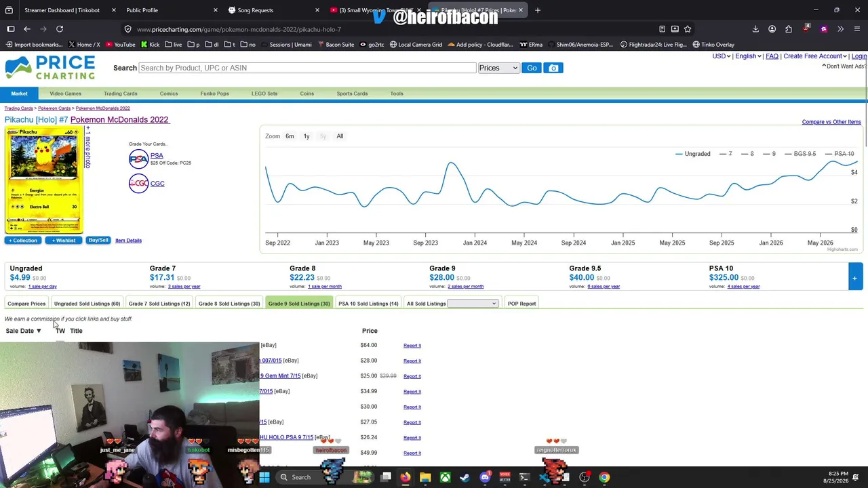The width and height of the screenshot is (868, 488).
Task: Toggle grade 9 series in chart legend
Action: point(769,154)
